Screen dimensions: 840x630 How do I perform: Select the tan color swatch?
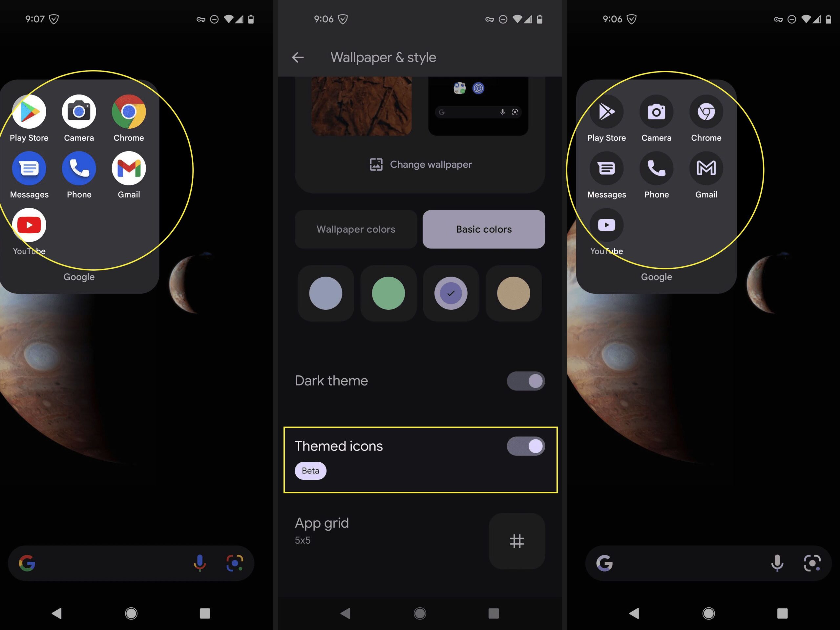tap(512, 293)
